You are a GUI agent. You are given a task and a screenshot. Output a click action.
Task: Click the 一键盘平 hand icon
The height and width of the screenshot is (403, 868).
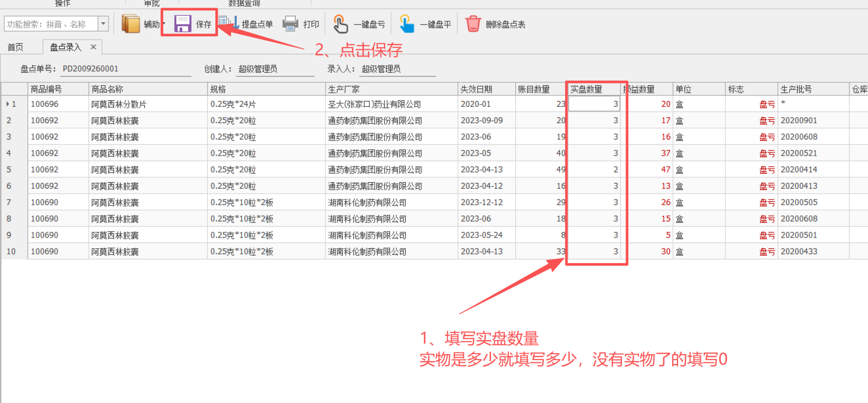(406, 24)
